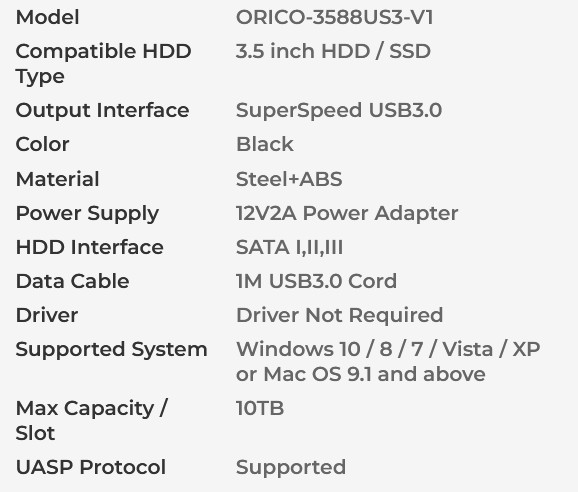Click the 3.5 inch HDD / SSD value
This screenshot has height=492, width=578.
tap(333, 51)
